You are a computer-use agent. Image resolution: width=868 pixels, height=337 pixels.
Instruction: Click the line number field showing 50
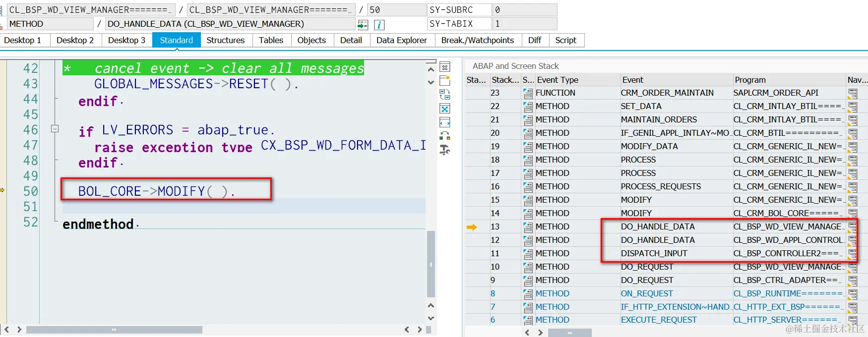pos(396,10)
